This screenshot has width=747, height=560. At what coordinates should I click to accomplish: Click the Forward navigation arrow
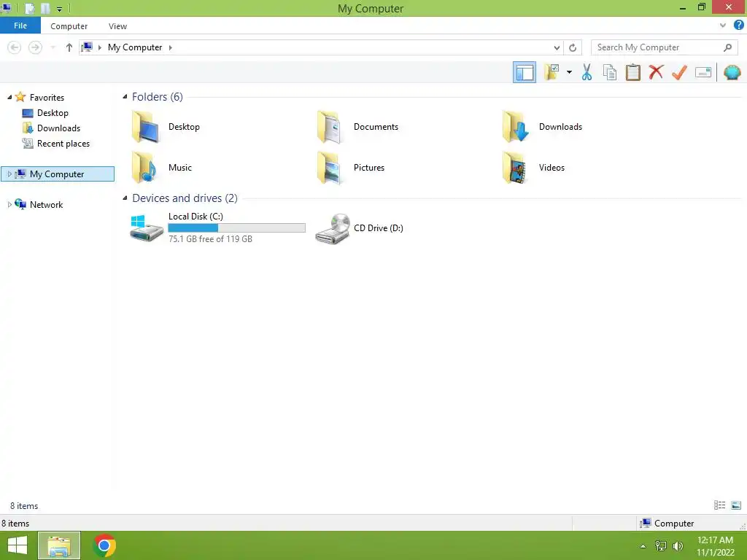pos(35,47)
